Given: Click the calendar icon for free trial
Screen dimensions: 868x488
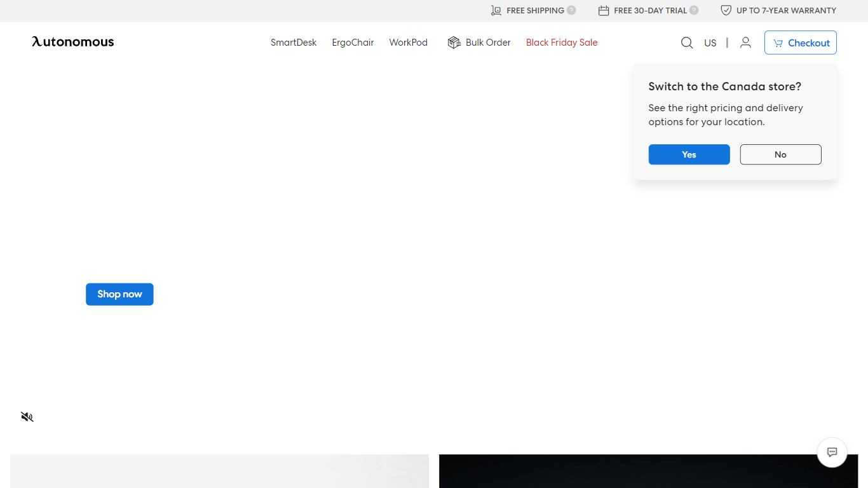Looking at the screenshot, I should pos(604,10).
